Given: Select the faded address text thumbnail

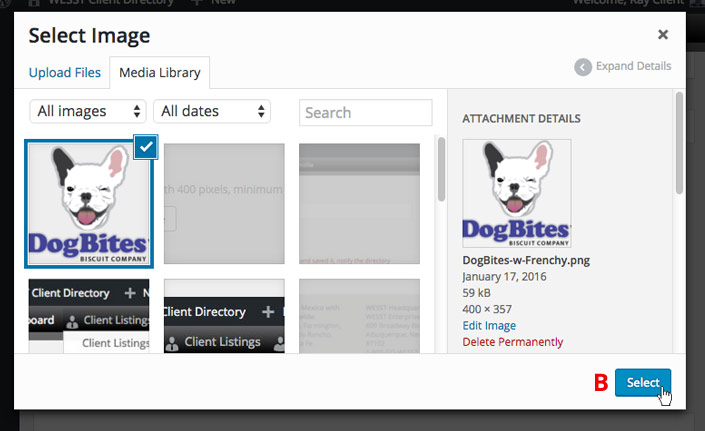Looking at the screenshot, I should (359, 315).
